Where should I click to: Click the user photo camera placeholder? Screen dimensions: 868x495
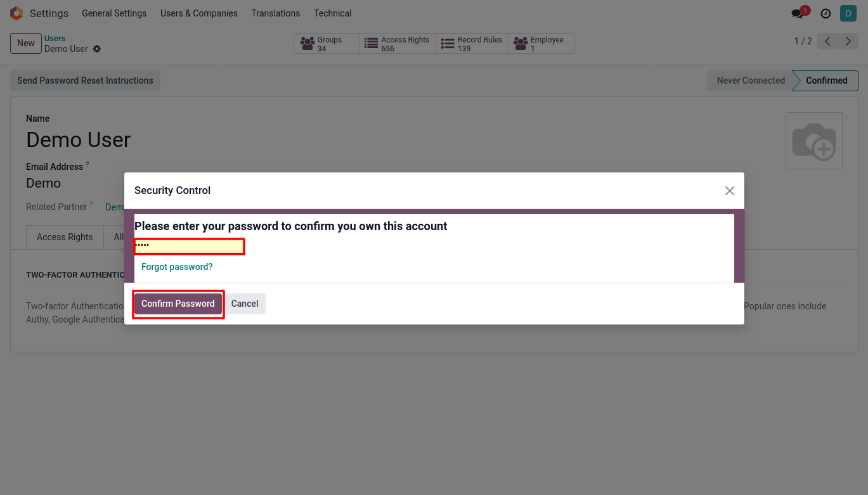[x=814, y=141]
